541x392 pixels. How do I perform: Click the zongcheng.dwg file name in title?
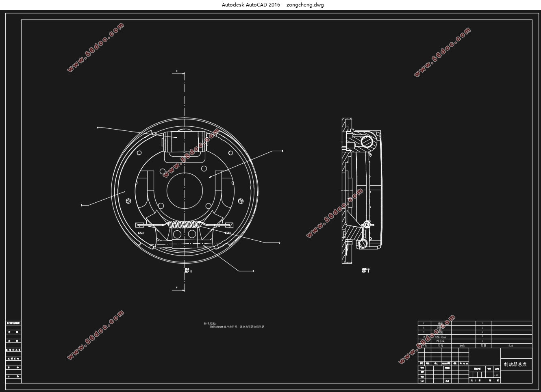[305, 5]
